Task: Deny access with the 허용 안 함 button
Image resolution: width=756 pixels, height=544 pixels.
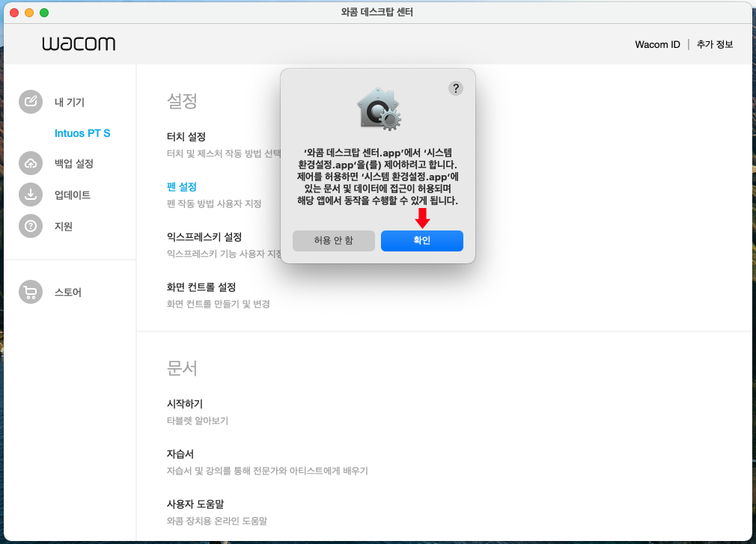Action: 334,240
